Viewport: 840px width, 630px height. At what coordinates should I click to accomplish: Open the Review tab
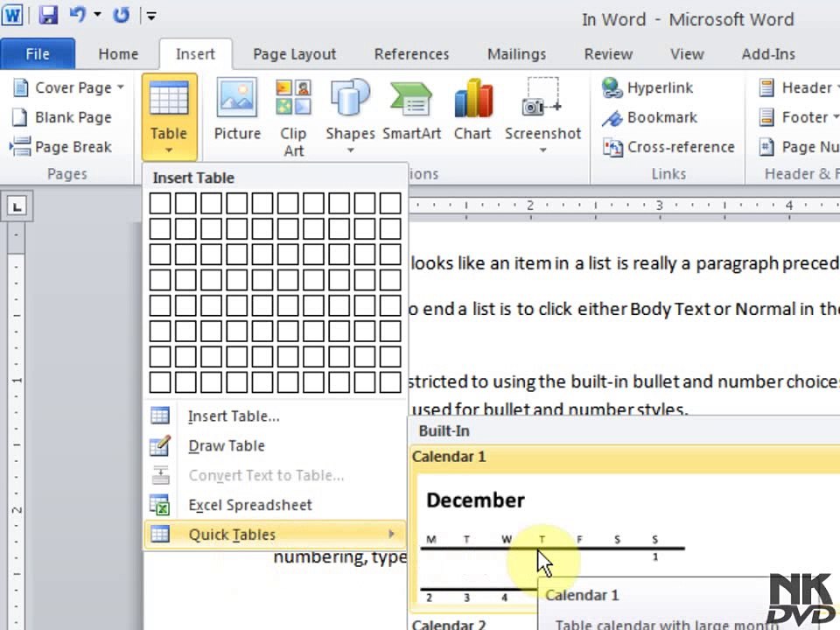[608, 54]
